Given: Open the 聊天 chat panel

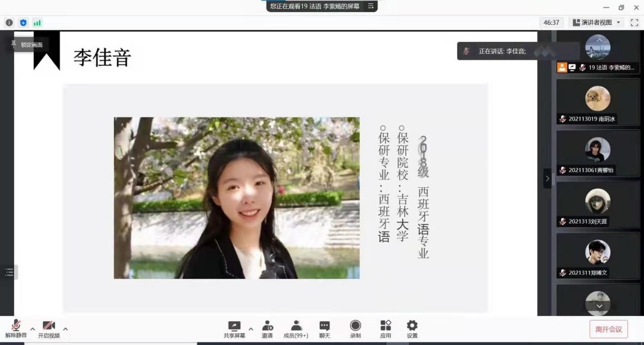Looking at the screenshot, I should point(325,329).
